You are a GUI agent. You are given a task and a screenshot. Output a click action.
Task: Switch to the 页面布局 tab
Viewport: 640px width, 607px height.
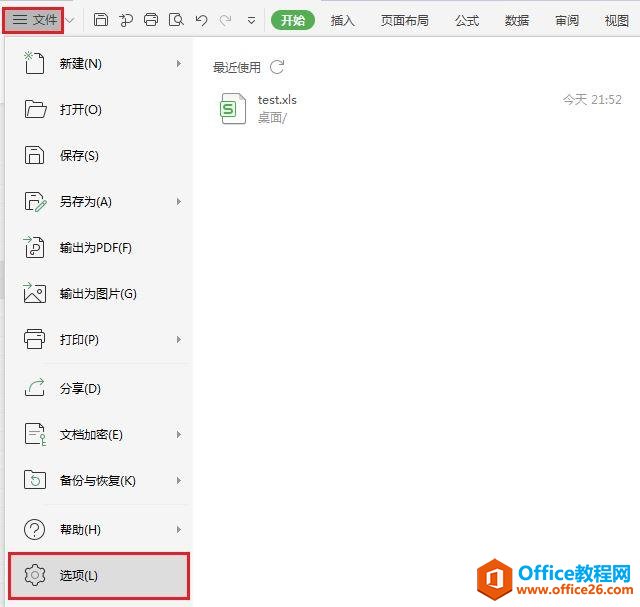click(x=404, y=20)
